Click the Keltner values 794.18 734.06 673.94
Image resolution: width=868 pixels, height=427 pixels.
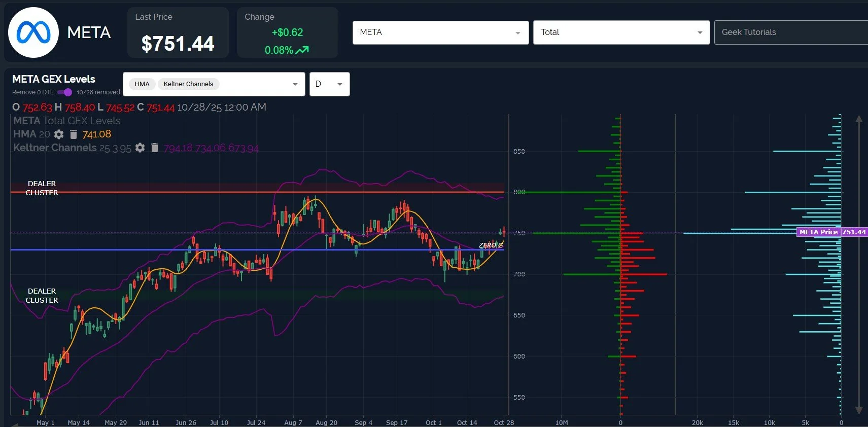(211, 148)
